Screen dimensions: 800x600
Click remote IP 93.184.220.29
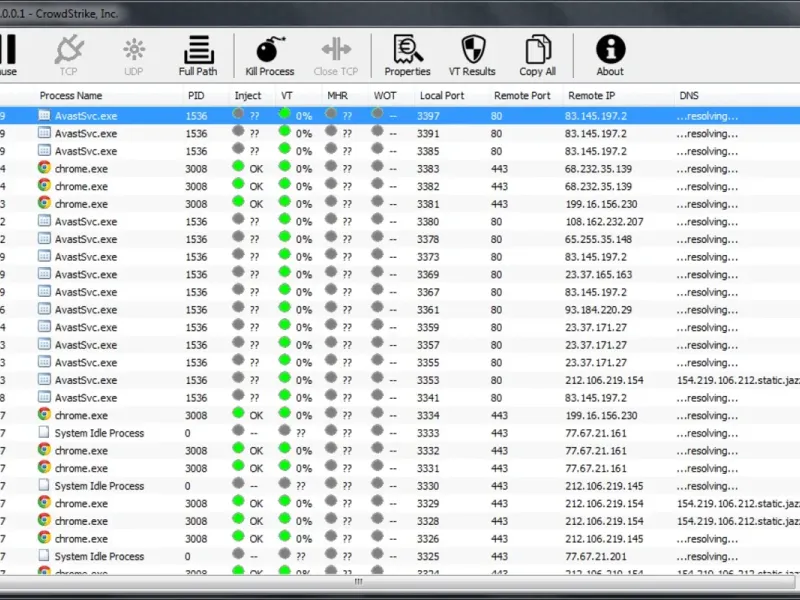click(598, 310)
